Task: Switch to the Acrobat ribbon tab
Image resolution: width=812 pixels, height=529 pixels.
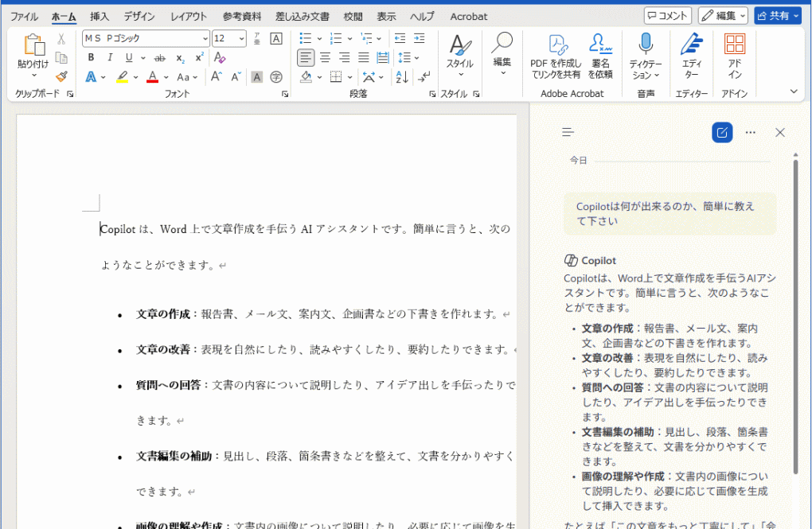Action: [x=469, y=17]
